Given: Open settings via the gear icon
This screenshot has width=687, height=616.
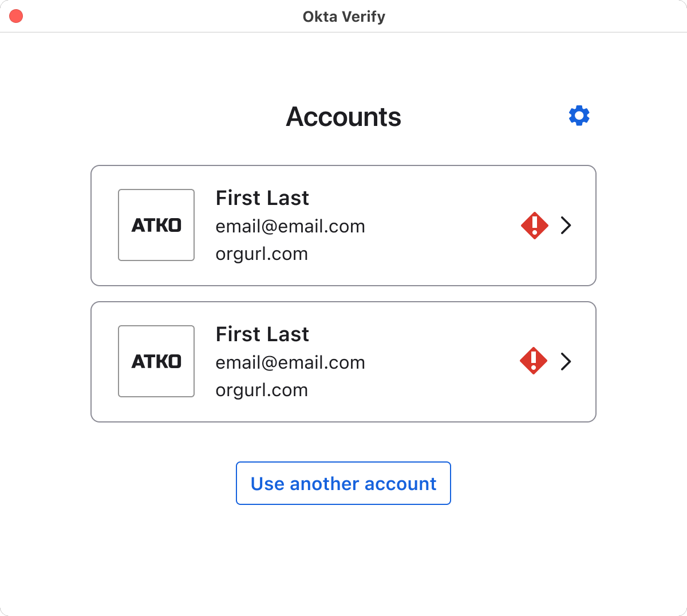Looking at the screenshot, I should [579, 116].
